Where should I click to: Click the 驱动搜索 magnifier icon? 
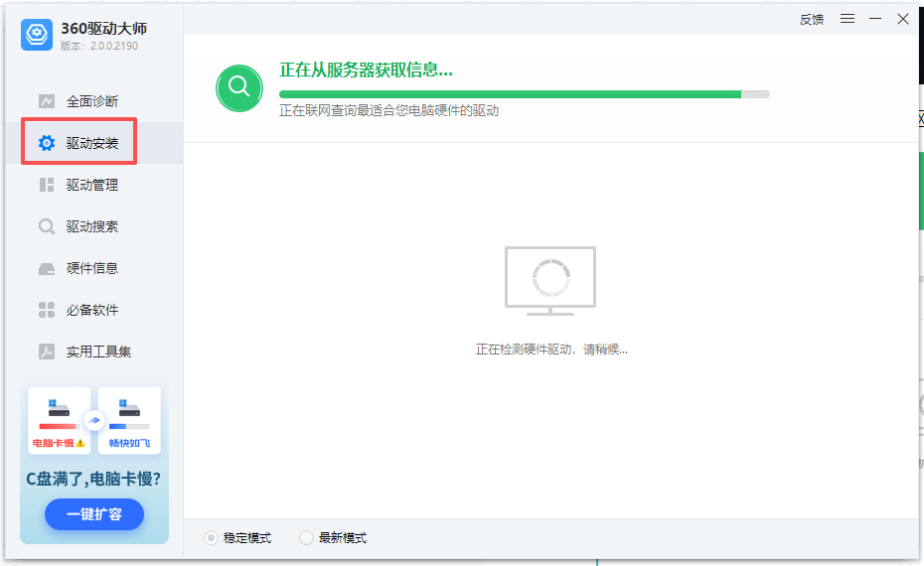[47, 226]
